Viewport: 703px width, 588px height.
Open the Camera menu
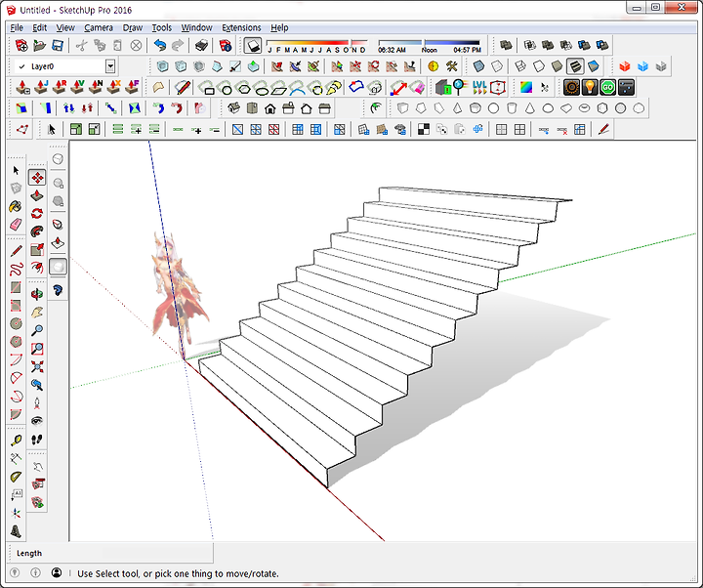coord(99,27)
